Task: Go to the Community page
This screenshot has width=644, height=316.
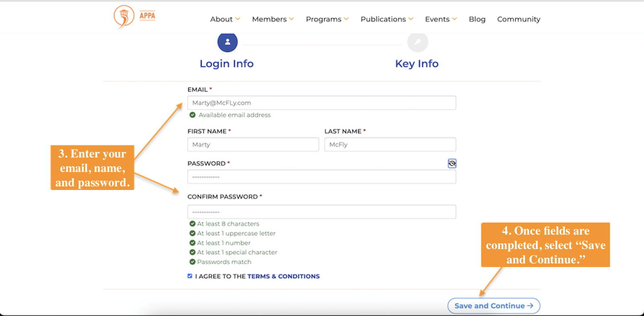Action: click(x=518, y=19)
